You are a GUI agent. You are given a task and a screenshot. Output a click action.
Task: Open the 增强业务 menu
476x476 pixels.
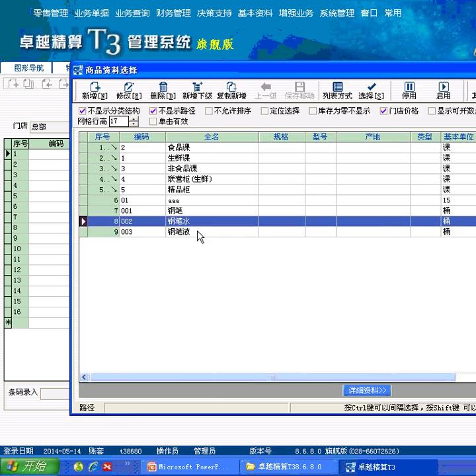[296, 13]
